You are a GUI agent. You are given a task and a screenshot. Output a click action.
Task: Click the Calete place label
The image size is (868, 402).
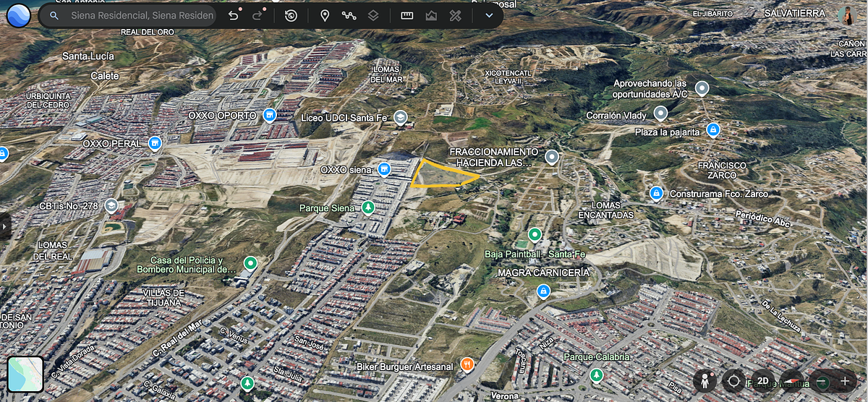pyautogui.click(x=105, y=75)
